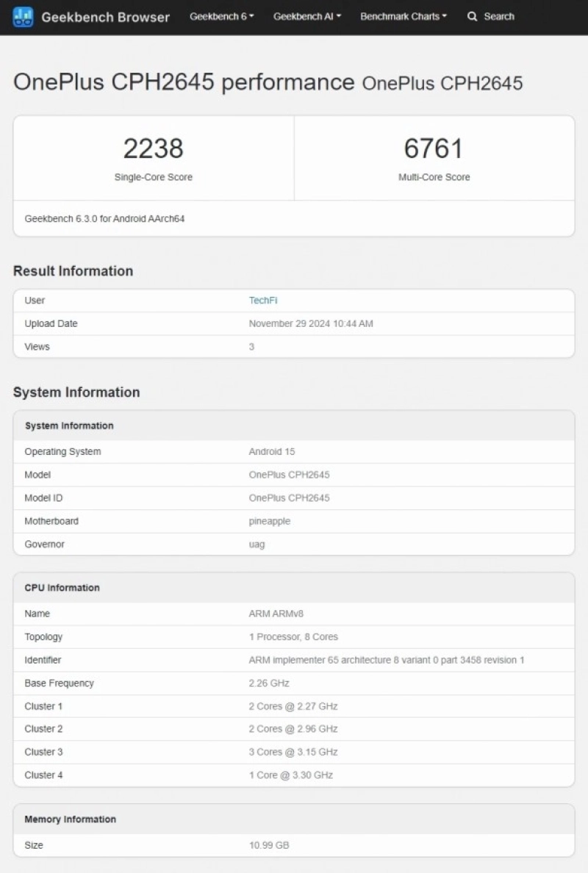Select the motherboard value pineapple
The image size is (588, 873).
point(270,521)
